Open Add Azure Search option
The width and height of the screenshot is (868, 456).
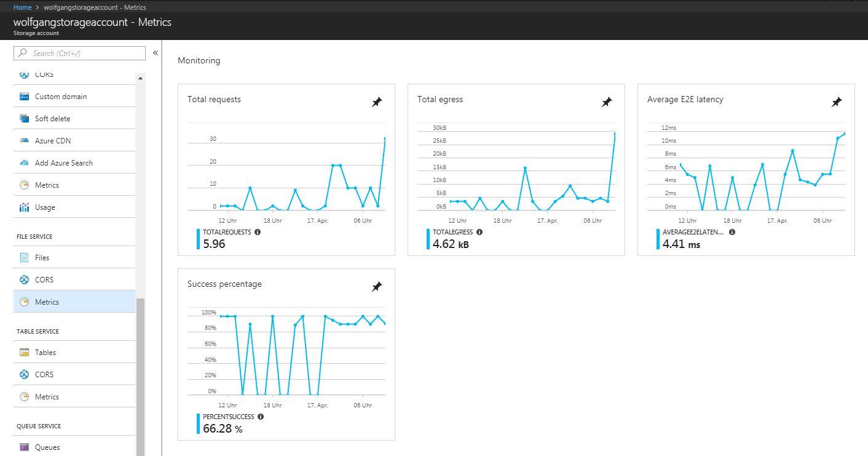pyautogui.click(x=63, y=163)
